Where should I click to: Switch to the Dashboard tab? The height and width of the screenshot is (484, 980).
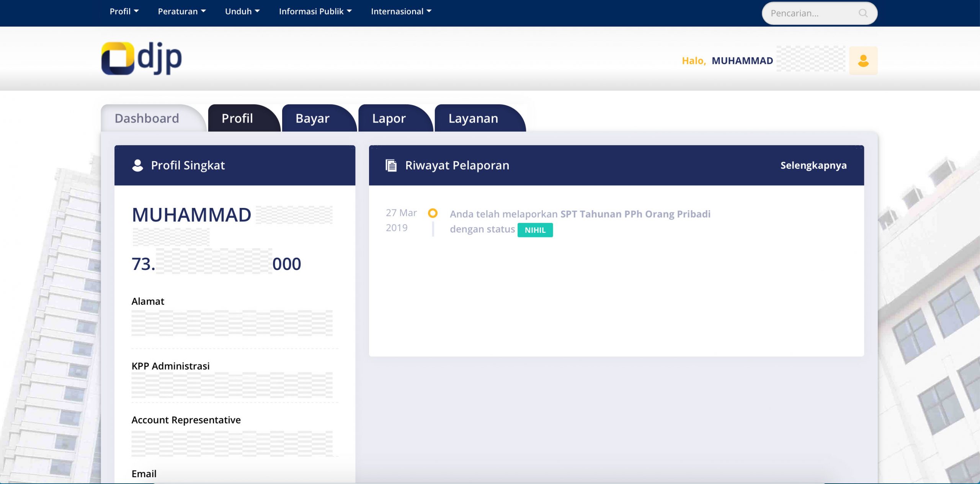tap(147, 118)
